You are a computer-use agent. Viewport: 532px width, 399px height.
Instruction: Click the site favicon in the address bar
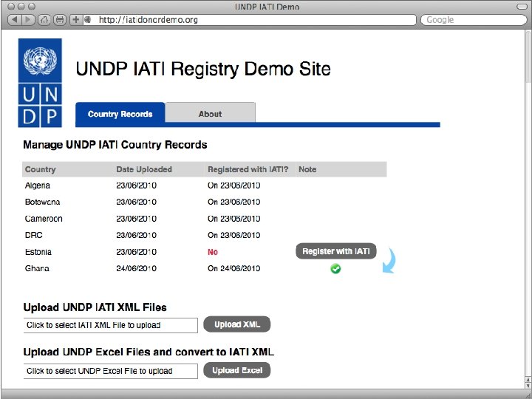click(87, 20)
